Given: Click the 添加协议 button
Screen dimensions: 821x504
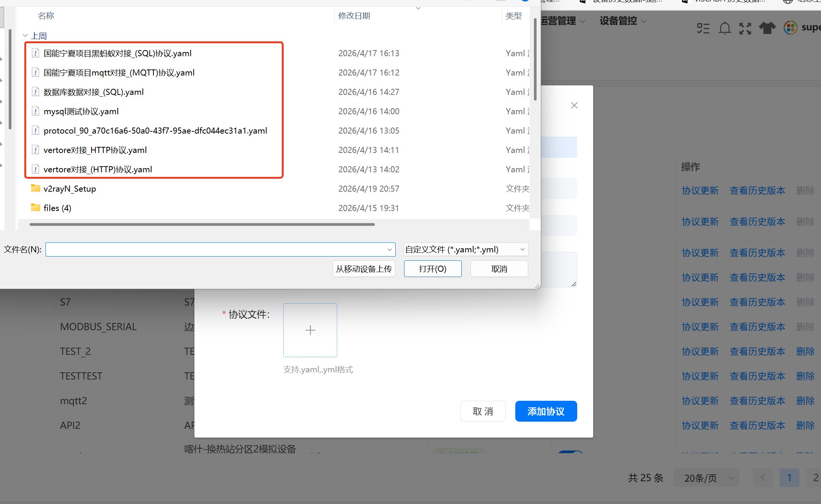Looking at the screenshot, I should (546, 411).
